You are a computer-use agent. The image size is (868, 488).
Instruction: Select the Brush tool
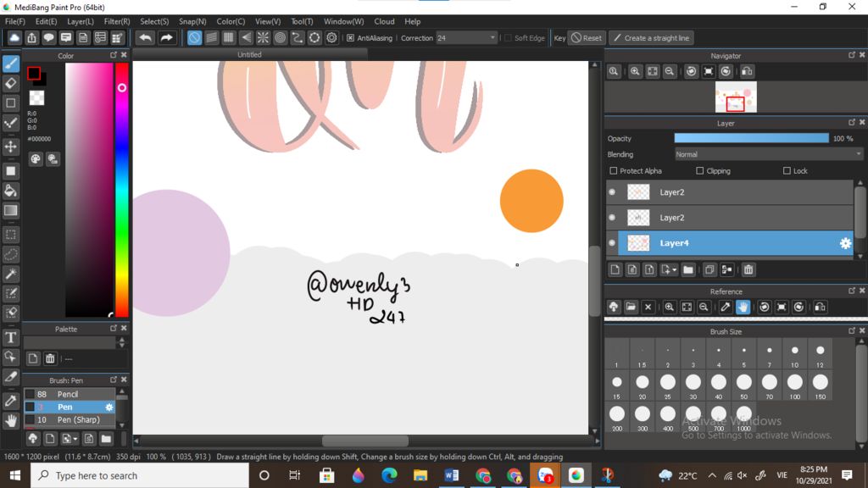click(11, 64)
